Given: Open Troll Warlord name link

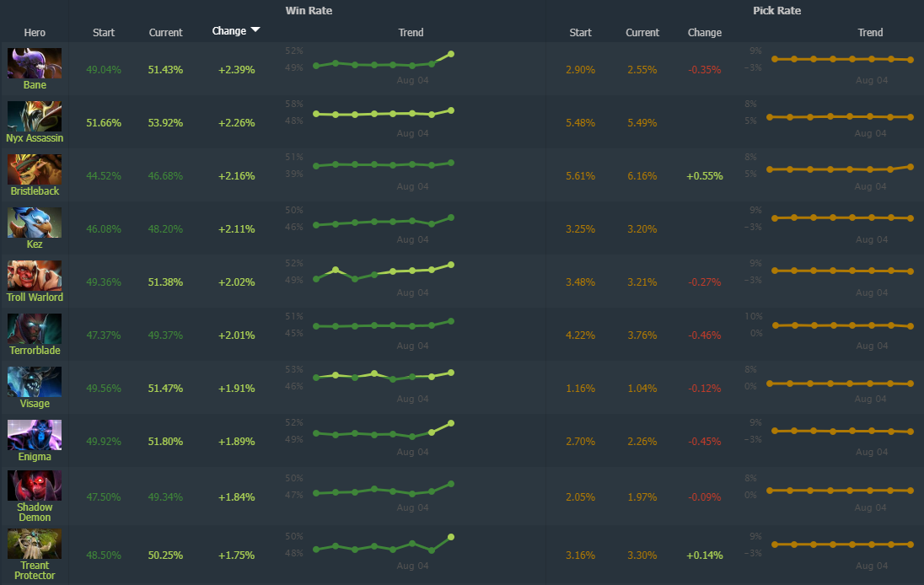Looking at the screenshot, I should point(35,297).
